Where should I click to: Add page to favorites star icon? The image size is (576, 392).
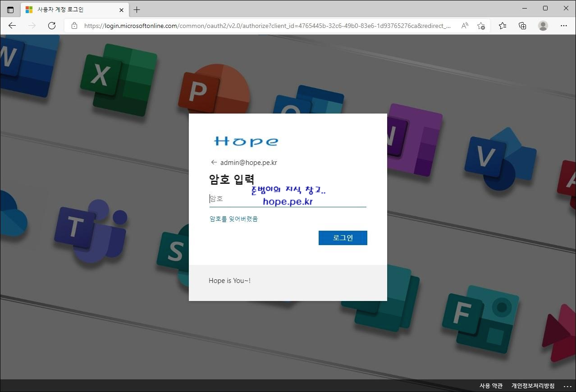click(481, 26)
